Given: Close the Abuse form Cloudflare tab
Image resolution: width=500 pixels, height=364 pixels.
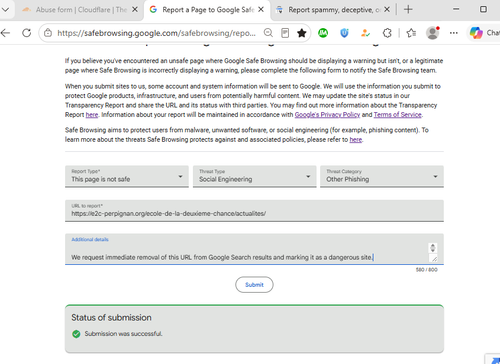Looking at the screenshot, I should click(135, 10).
